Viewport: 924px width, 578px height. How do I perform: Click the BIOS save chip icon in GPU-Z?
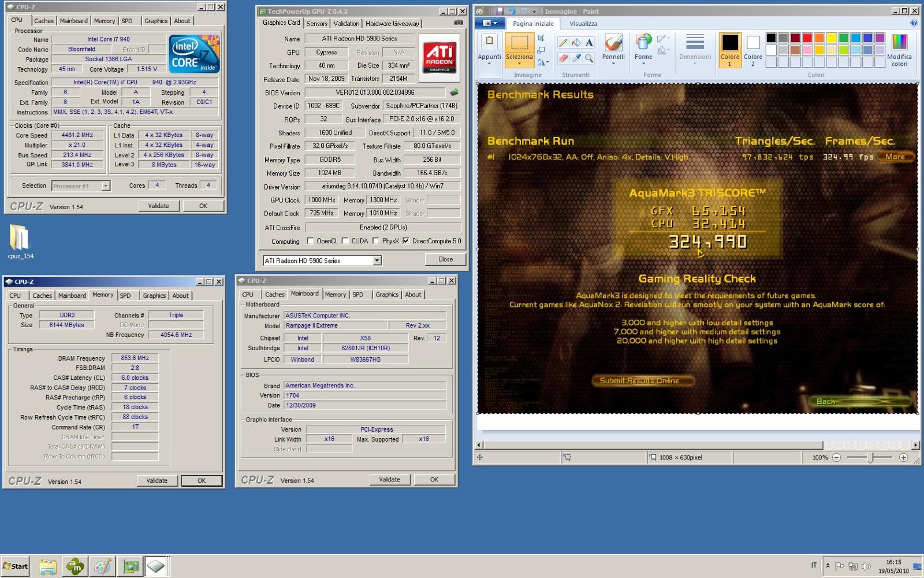pyautogui.click(x=454, y=92)
